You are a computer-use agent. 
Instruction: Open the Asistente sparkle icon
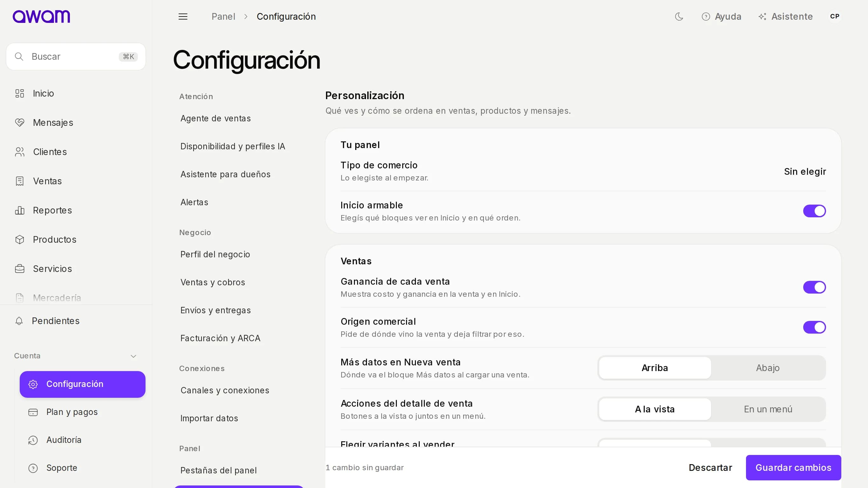tap(762, 17)
